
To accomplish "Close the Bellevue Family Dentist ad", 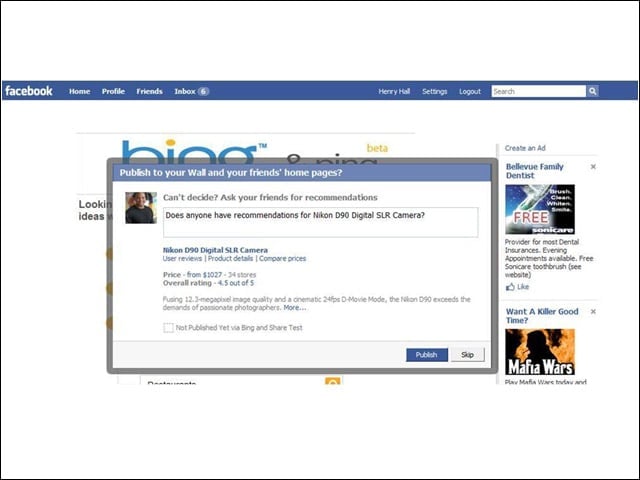I will (593, 167).
